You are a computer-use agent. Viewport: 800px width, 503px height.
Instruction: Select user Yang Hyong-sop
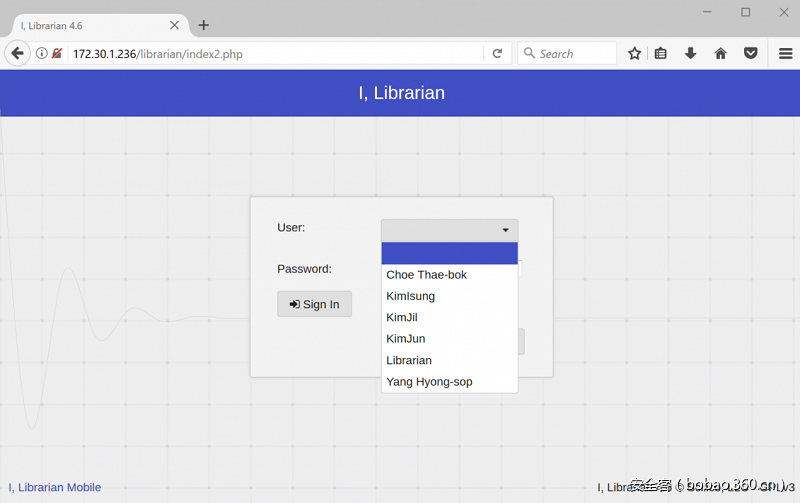[x=449, y=382]
